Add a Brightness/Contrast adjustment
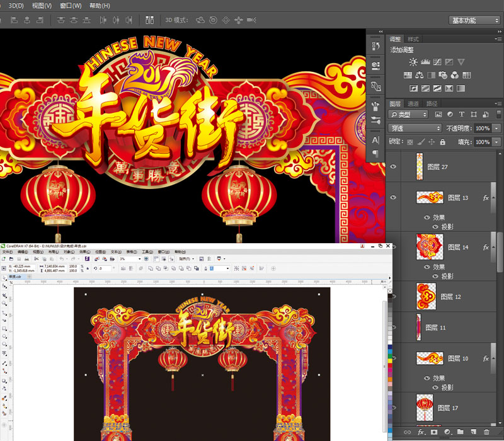504x441 pixels. pyautogui.click(x=413, y=62)
